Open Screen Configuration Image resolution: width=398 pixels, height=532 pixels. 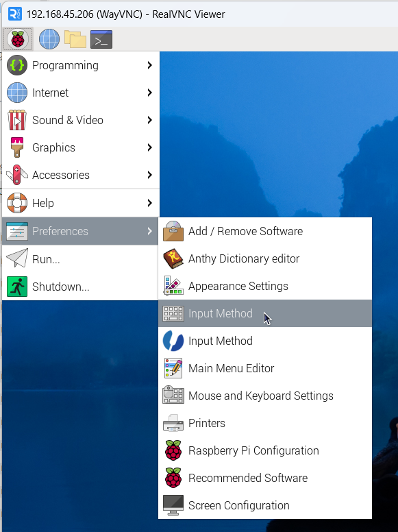pos(265,505)
